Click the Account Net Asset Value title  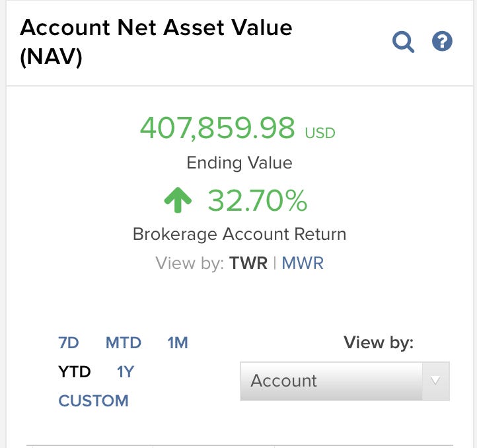[x=156, y=42]
